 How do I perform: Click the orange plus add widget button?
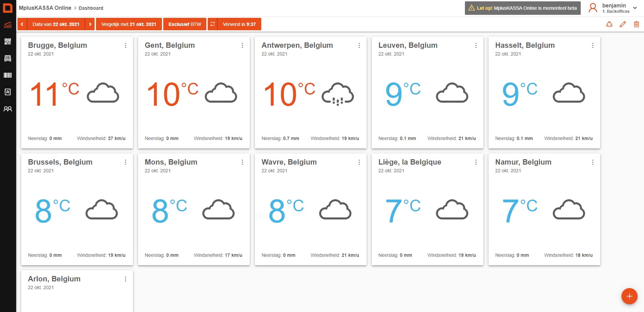630,296
